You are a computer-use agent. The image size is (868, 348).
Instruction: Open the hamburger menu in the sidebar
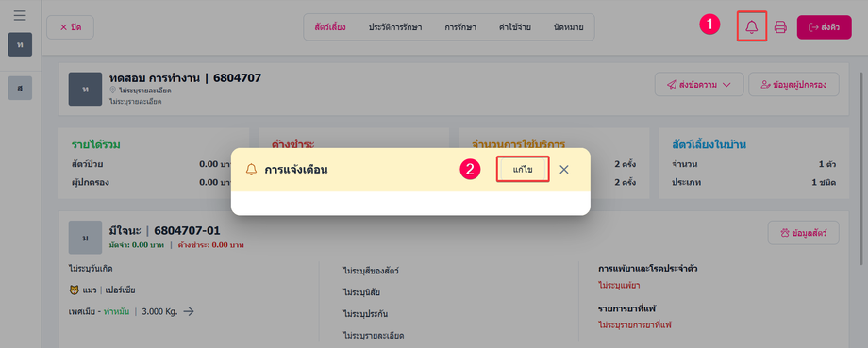pos(20,15)
